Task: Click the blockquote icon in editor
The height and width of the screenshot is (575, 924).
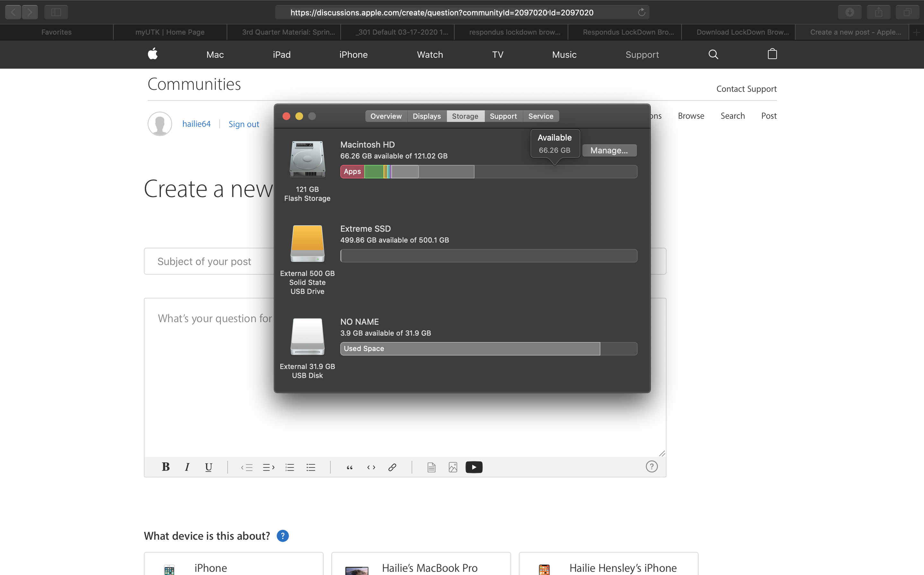Action: pos(350,468)
